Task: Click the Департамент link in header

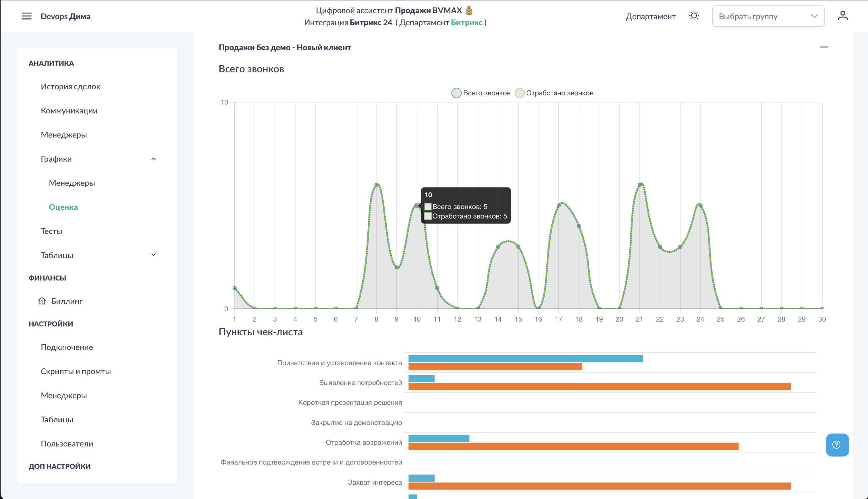Action: (x=650, y=16)
